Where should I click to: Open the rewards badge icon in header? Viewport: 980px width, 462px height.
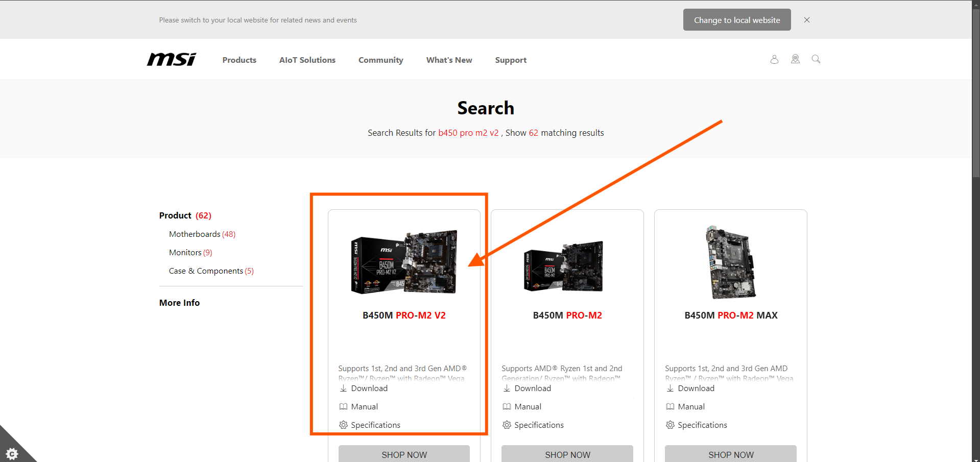coord(795,59)
